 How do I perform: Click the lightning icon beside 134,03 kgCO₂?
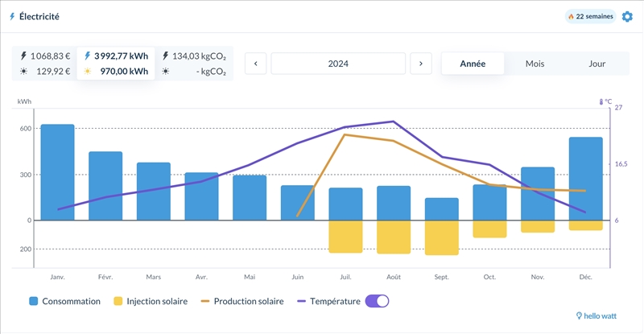[x=165, y=56]
